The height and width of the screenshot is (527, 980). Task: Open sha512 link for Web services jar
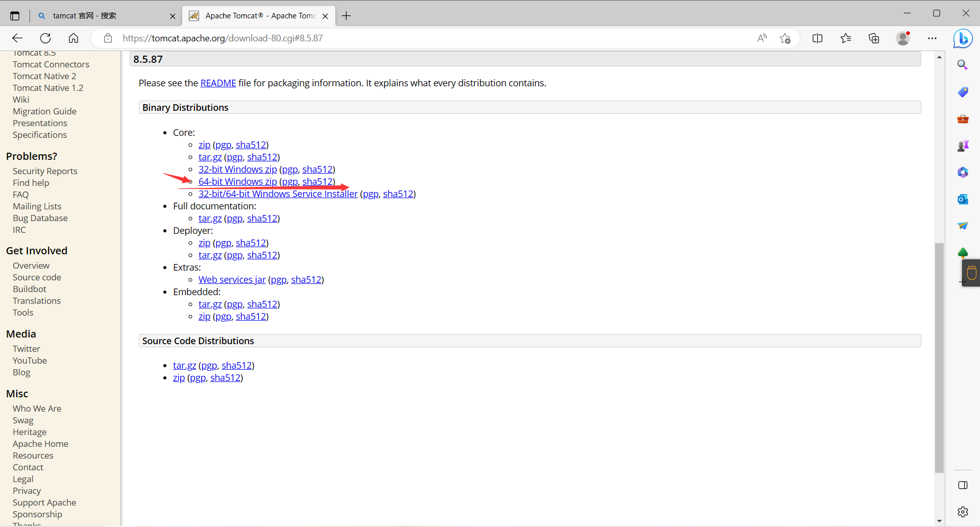coord(306,280)
